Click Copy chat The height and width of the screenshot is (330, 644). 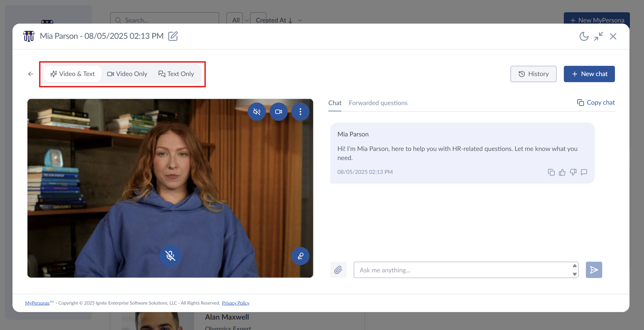[596, 103]
